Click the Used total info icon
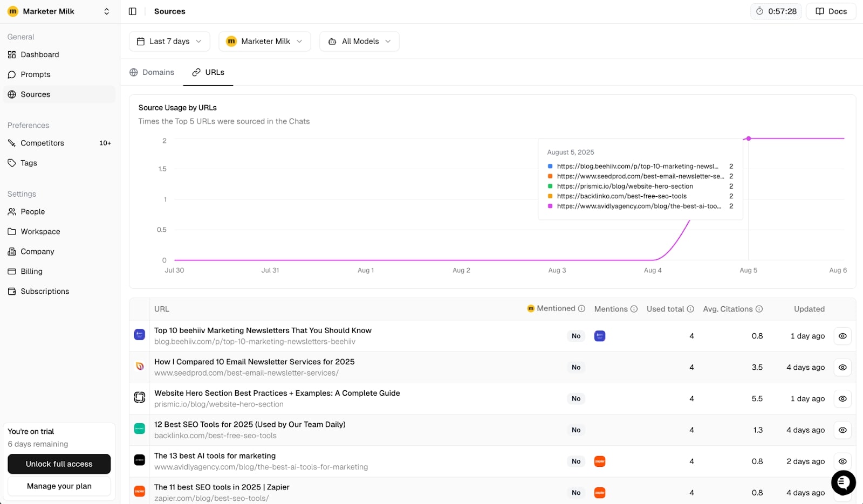Image resolution: width=863 pixels, height=504 pixels. pos(690,309)
